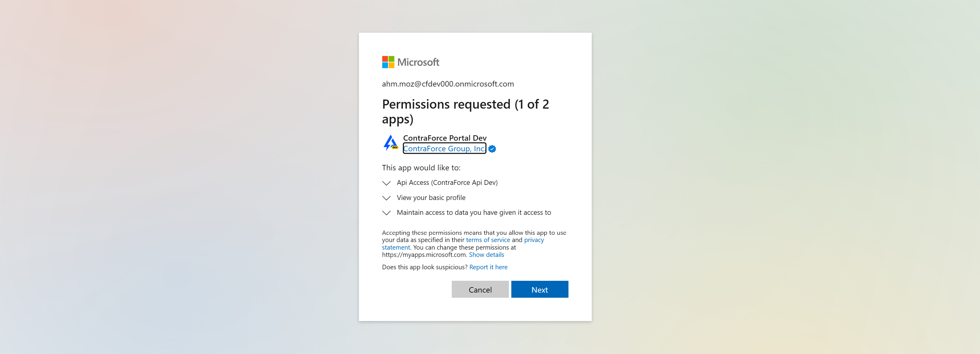
Task: Click Api Access (ContraForce Api Dev) text
Action: tap(447, 183)
